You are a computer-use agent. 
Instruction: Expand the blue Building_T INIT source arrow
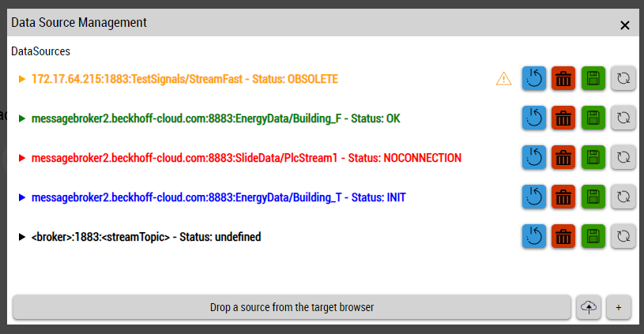click(x=22, y=197)
